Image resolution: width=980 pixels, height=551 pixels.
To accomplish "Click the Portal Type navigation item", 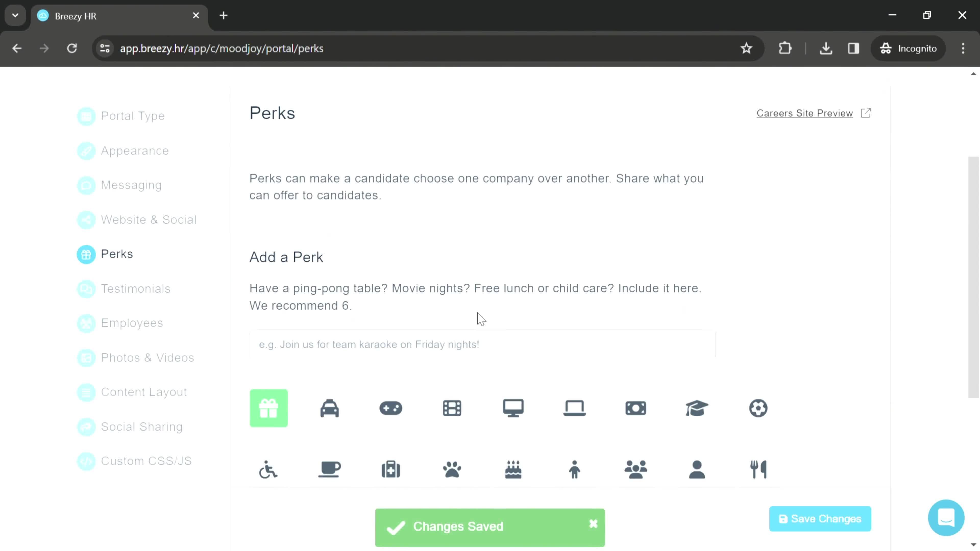I will coord(133,116).
